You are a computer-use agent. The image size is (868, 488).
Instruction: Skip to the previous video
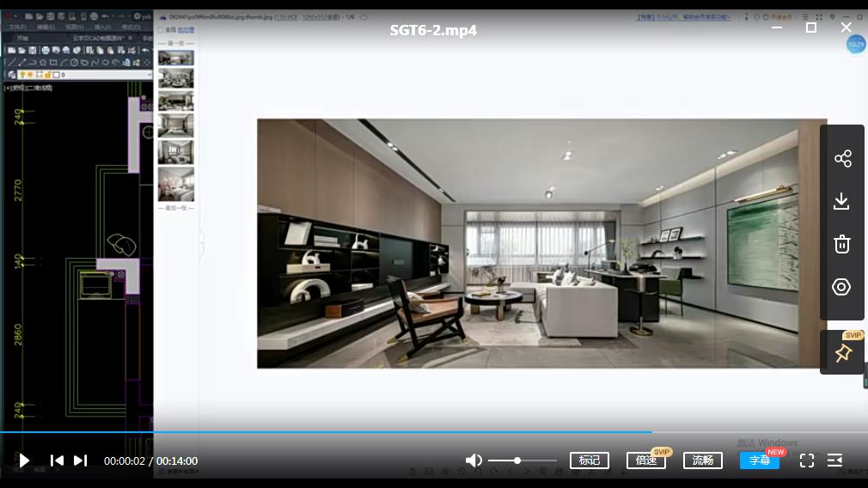[57, 461]
